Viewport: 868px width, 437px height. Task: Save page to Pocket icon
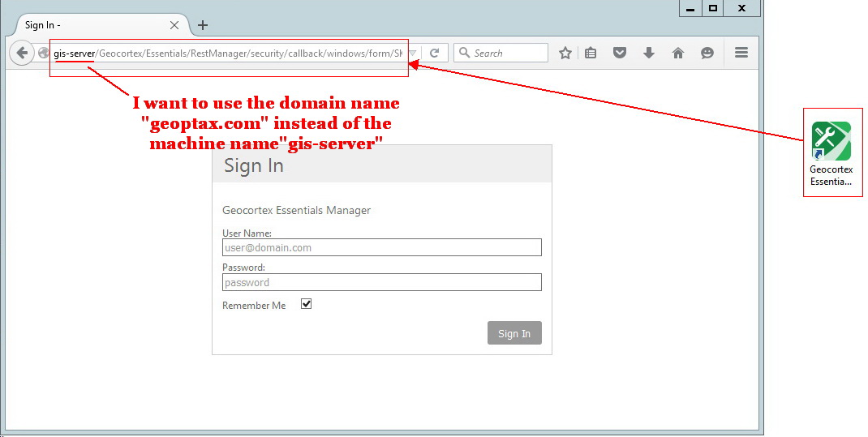coord(620,53)
